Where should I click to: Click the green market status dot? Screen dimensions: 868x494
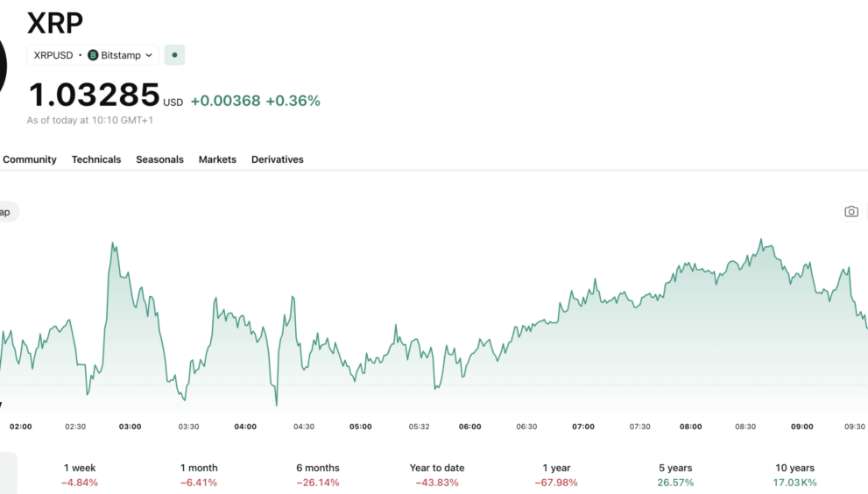pos(174,55)
